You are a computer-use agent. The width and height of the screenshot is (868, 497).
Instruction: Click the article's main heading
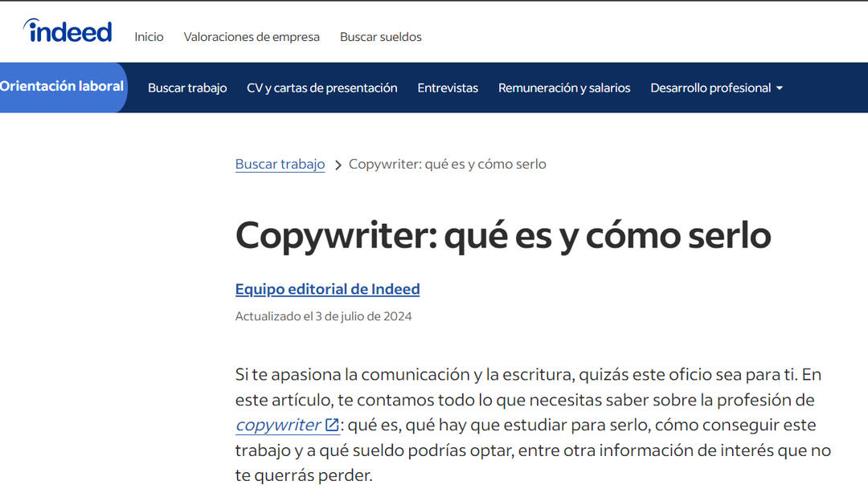click(502, 235)
